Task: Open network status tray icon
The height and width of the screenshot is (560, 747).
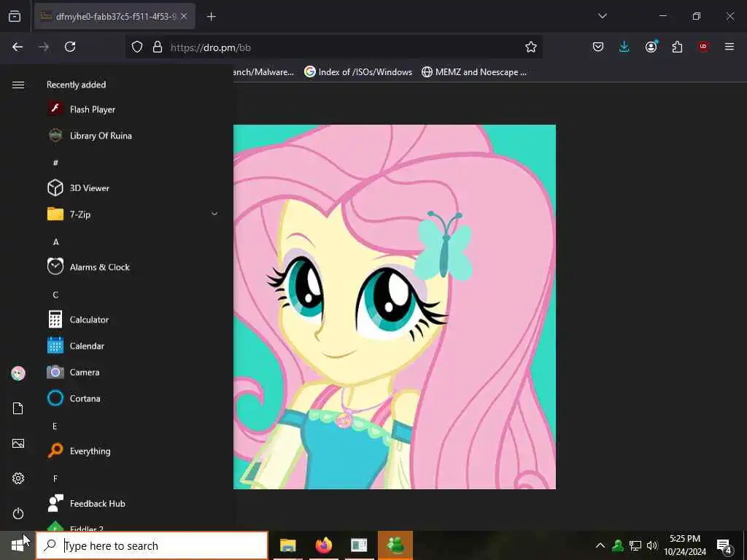Action: click(x=635, y=545)
